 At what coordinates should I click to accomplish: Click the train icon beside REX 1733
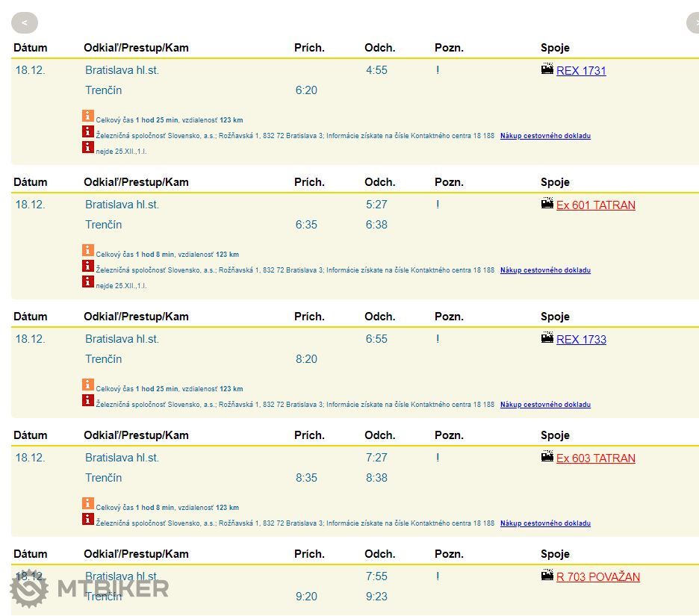(x=547, y=338)
